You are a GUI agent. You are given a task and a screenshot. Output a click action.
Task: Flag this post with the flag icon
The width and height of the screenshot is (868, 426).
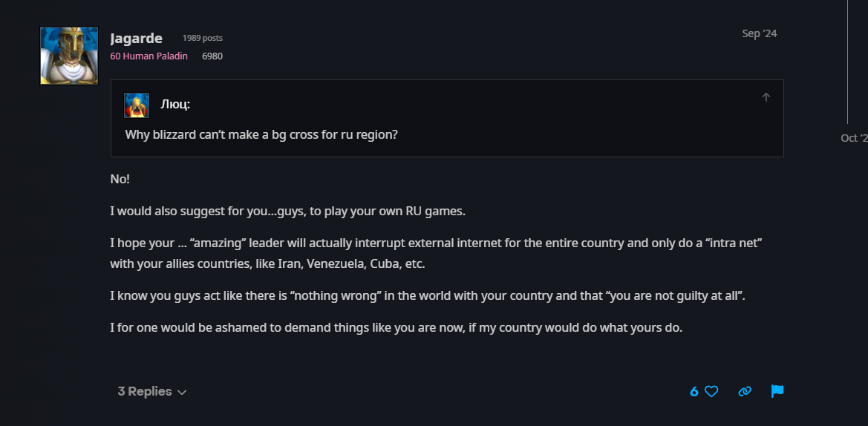pyautogui.click(x=777, y=391)
